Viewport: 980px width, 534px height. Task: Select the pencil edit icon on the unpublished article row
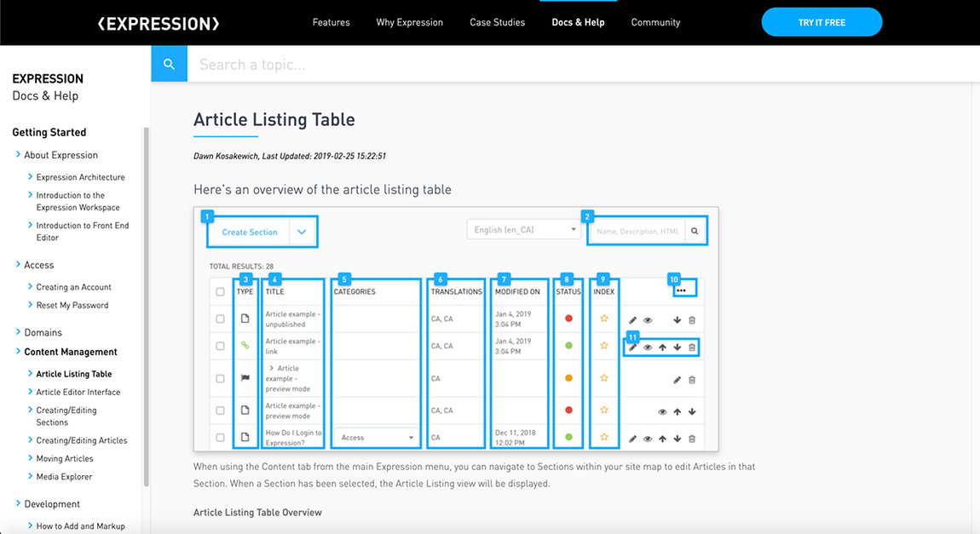click(632, 319)
